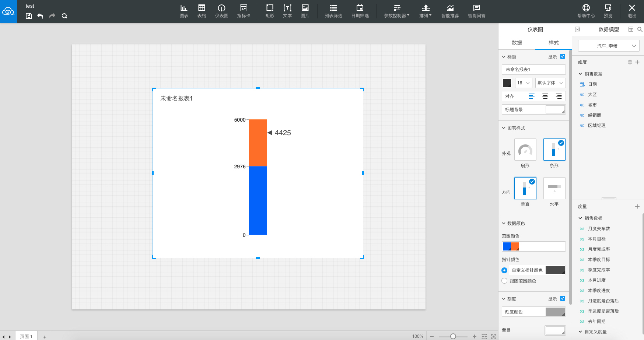Toggle the 刻度 显示 checkbox
Image resolution: width=644 pixels, height=340 pixels.
(x=563, y=298)
